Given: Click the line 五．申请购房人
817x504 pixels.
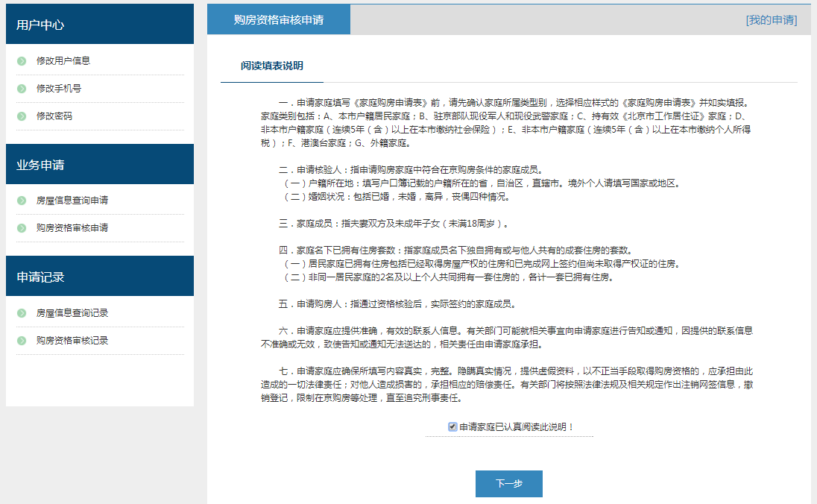Looking at the screenshot, I should pyautogui.click(x=399, y=304).
